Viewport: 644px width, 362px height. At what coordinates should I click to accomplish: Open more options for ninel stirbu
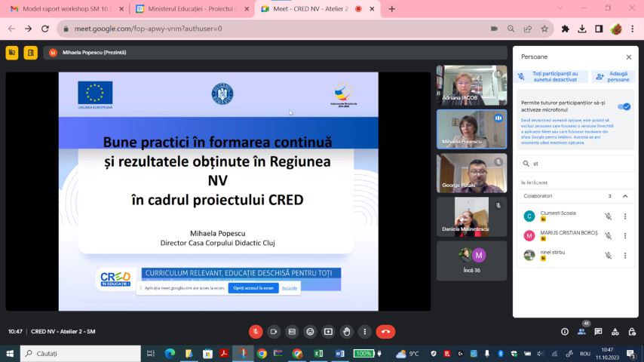624,256
